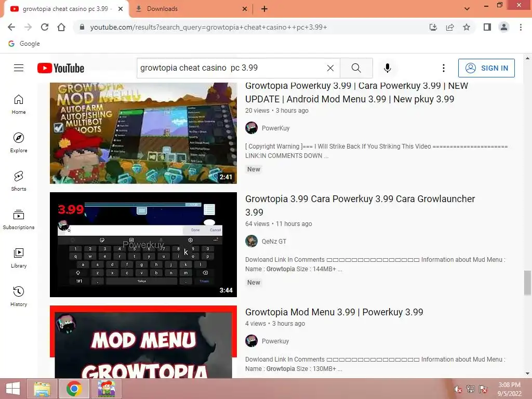Click the scrollbar down arrow
Image resolution: width=532 pixels, height=399 pixels.
point(527,374)
